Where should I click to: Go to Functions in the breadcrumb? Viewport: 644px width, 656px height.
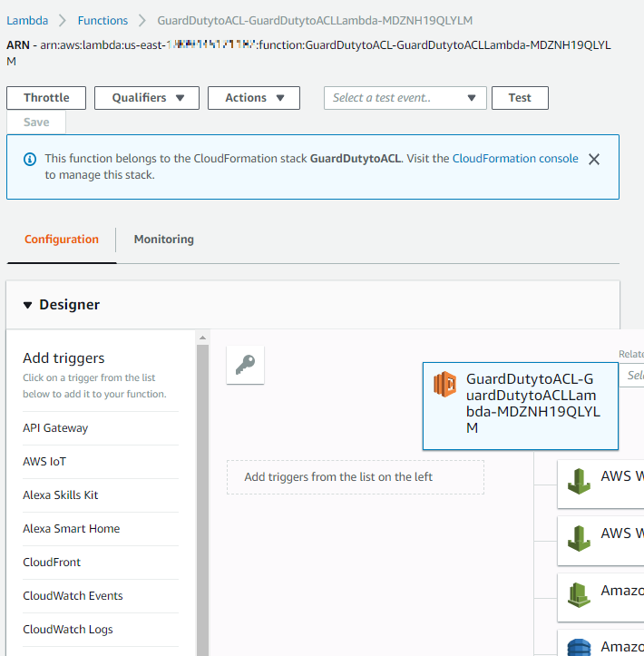[x=102, y=21]
